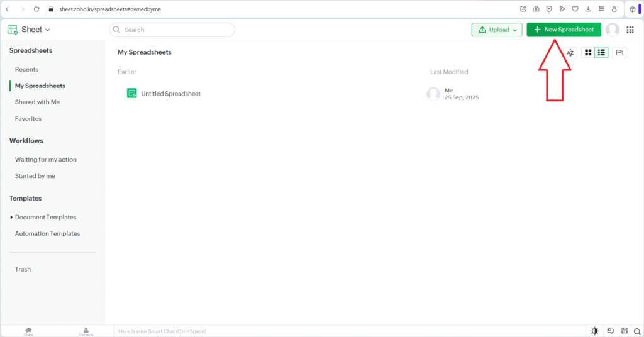Click the site padlock icon in the address bar

pos(51,9)
